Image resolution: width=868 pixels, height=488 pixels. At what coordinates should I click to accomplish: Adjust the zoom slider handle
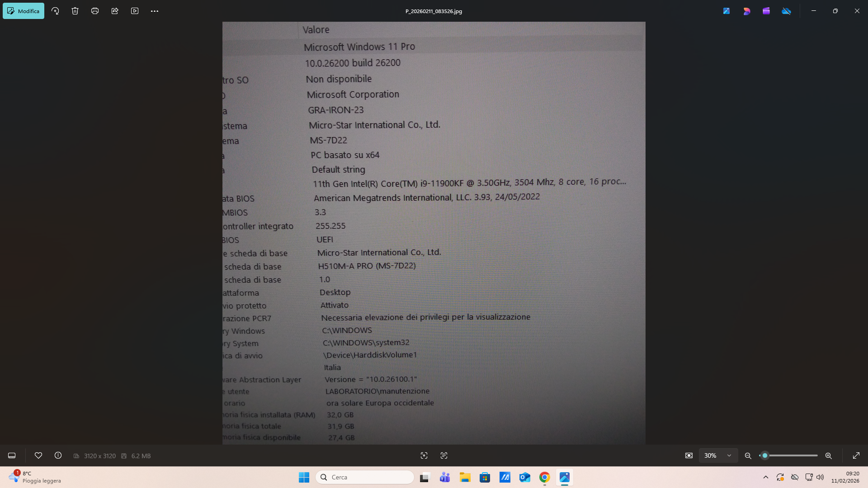(765, 455)
